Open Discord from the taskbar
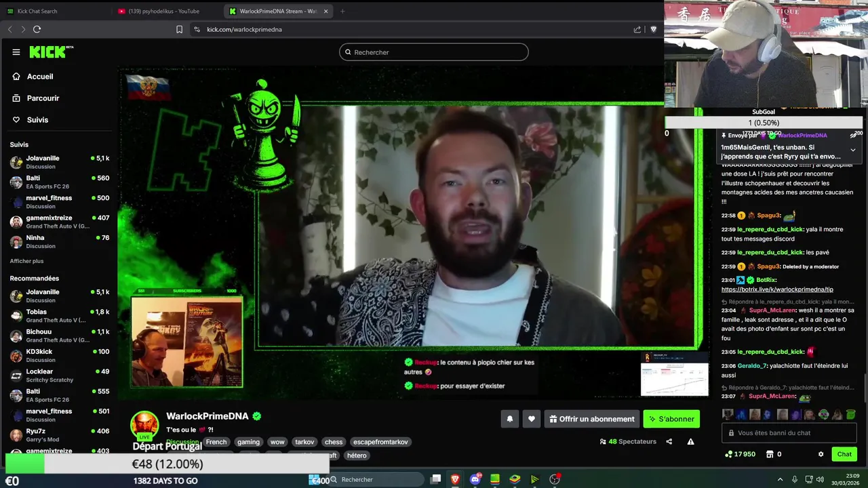This screenshot has width=868, height=488. [475, 479]
